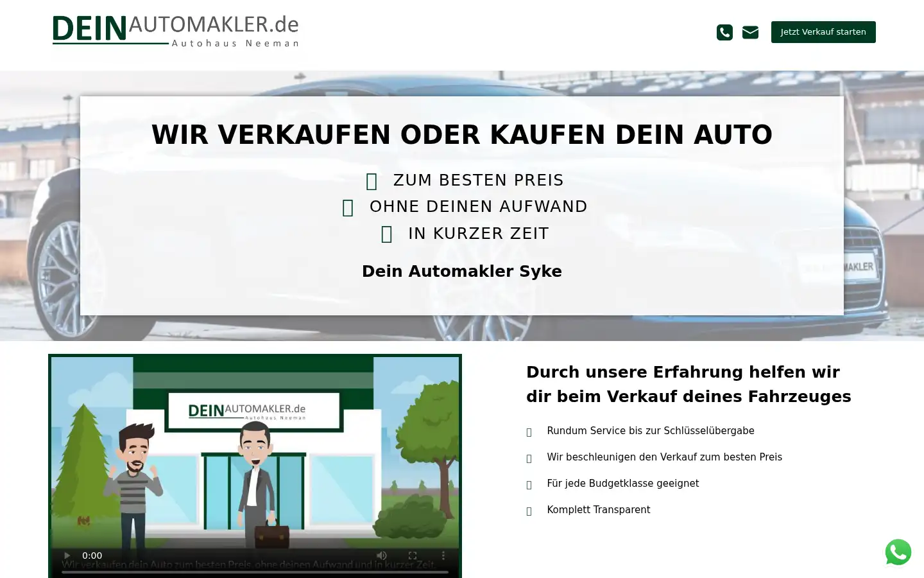The image size is (924, 578).
Task: Click text IN KURZER ZEIT
Action: pos(479,234)
